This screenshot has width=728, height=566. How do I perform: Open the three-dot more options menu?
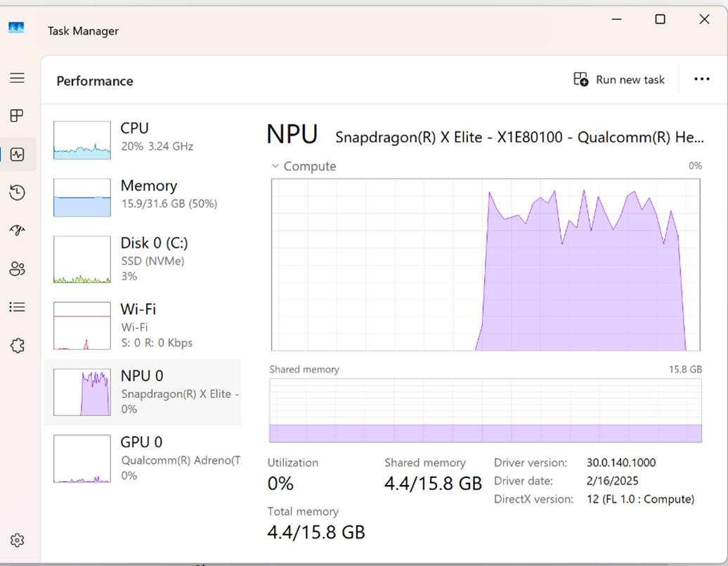701,79
